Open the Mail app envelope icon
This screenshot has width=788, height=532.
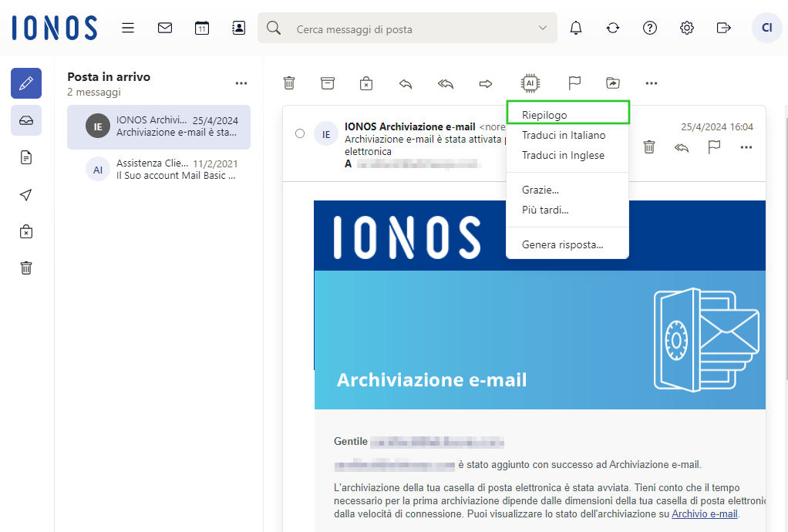pyautogui.click(x=165, y=28)
